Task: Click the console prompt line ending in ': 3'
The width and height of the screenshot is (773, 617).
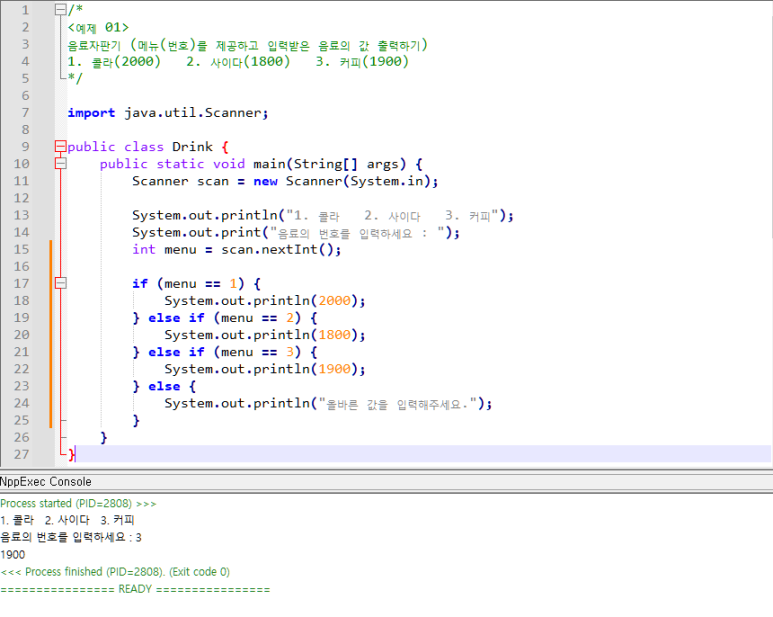Action: coord(71,537)
